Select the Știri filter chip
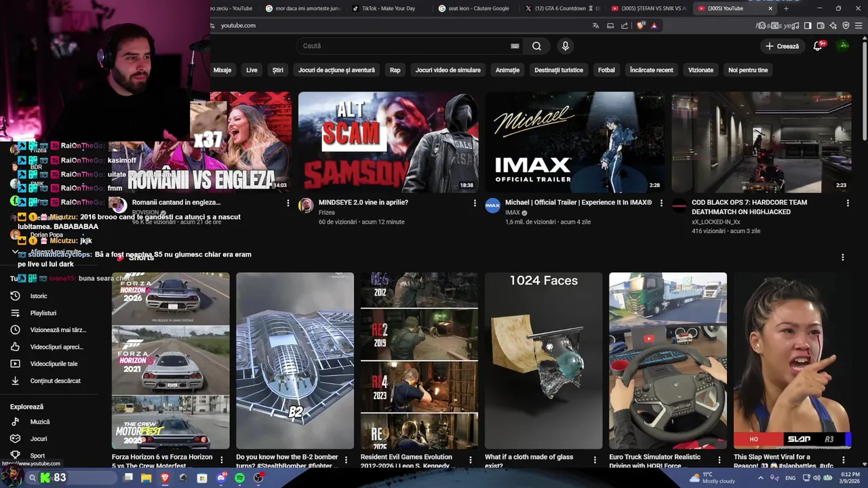 pos(278,70)
